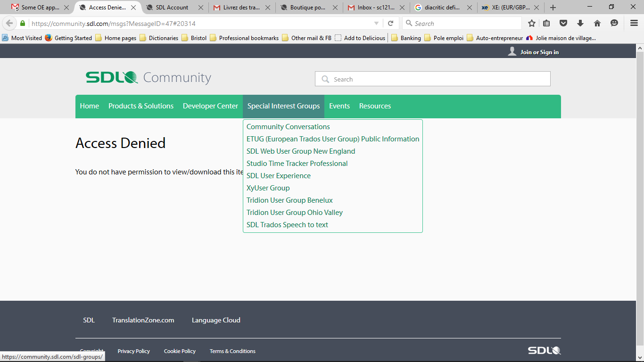Go to the browser Home page icon
Viewport: 644px width, 362px height.
(x=597, y=24)
